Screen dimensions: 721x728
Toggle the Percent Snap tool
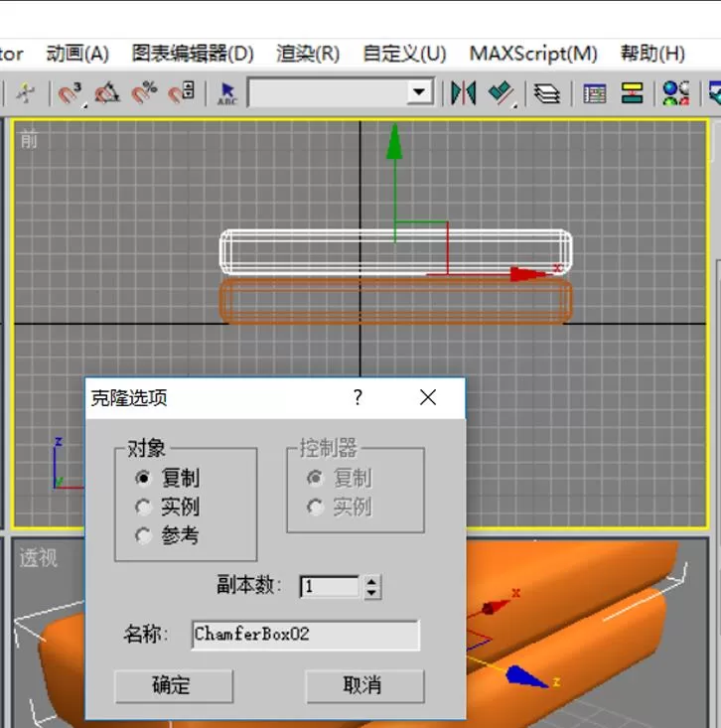[x=144, y=93]
